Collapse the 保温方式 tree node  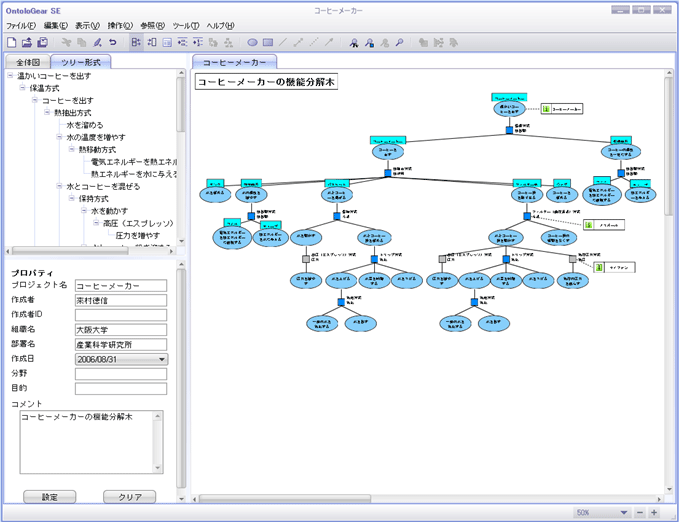coord(23,88)
